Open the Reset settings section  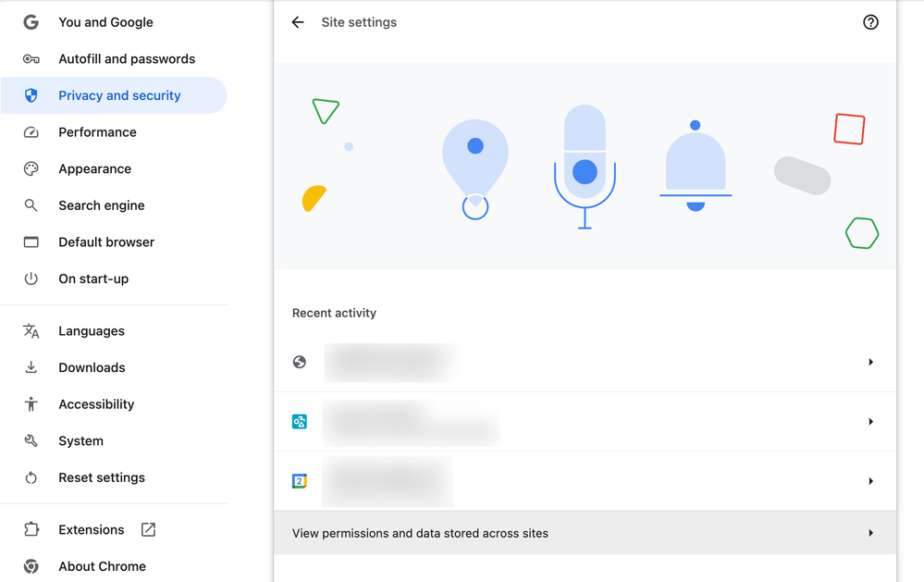click(114, 477)
